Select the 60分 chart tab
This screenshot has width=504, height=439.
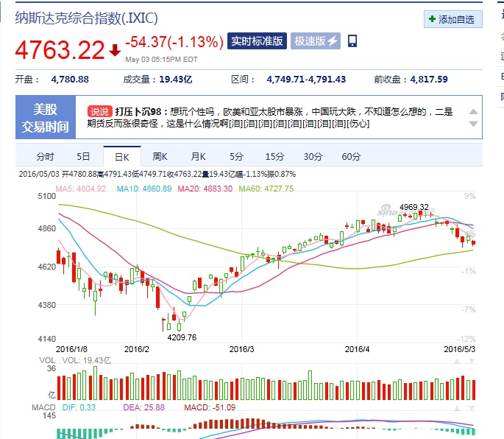pyautogui.click(x=351, y=157)
